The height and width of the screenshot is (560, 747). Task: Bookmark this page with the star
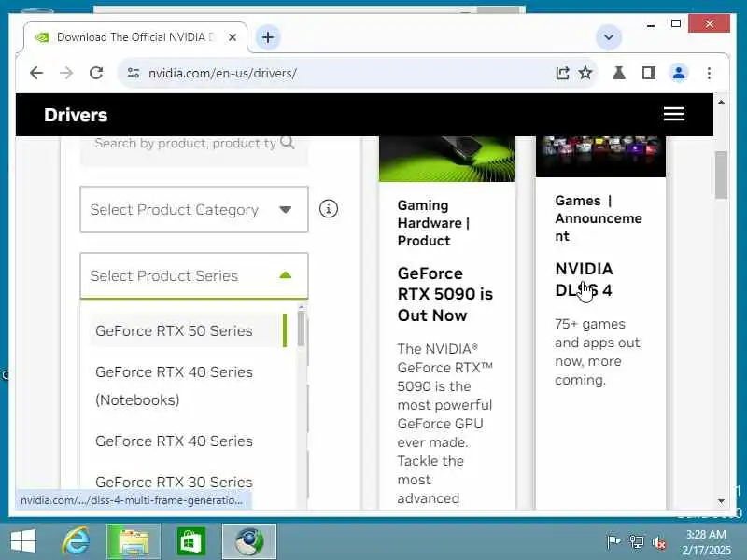click(x=585, y=73)
